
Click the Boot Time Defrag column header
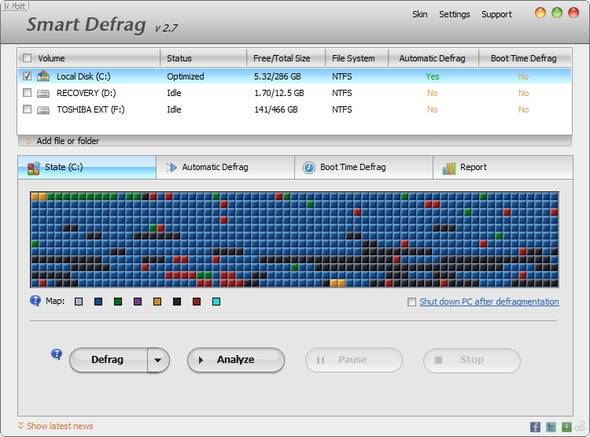525,58
